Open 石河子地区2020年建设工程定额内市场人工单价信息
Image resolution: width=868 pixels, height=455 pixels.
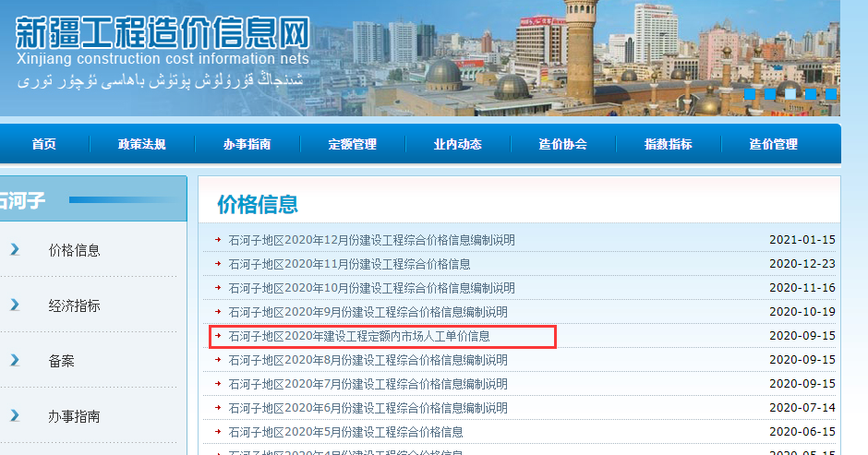[x=359, y=336]
